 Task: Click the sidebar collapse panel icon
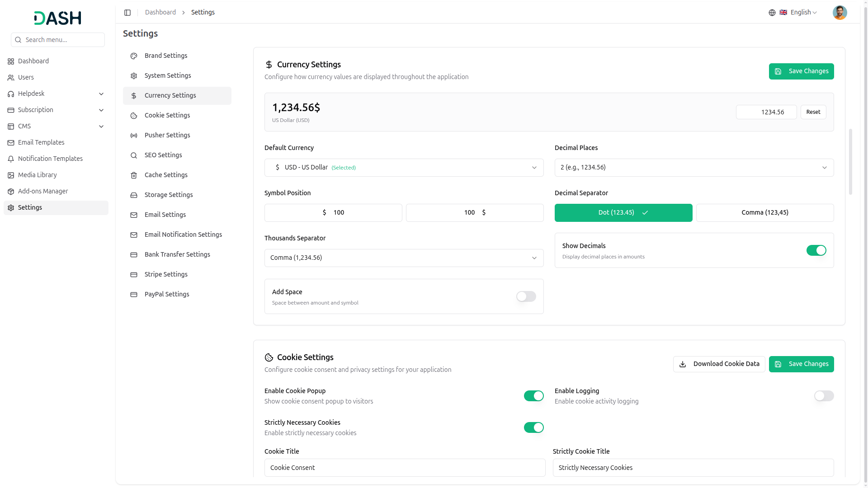(127, 13)
